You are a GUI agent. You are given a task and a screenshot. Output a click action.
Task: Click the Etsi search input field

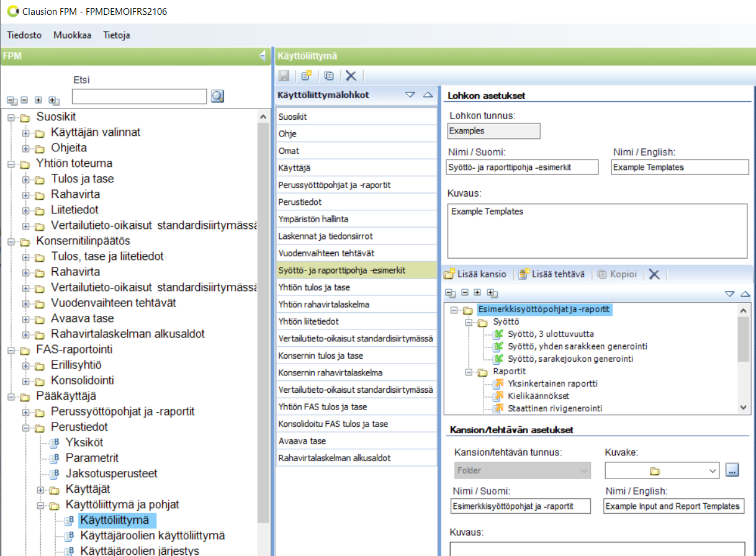pos(140,96)
